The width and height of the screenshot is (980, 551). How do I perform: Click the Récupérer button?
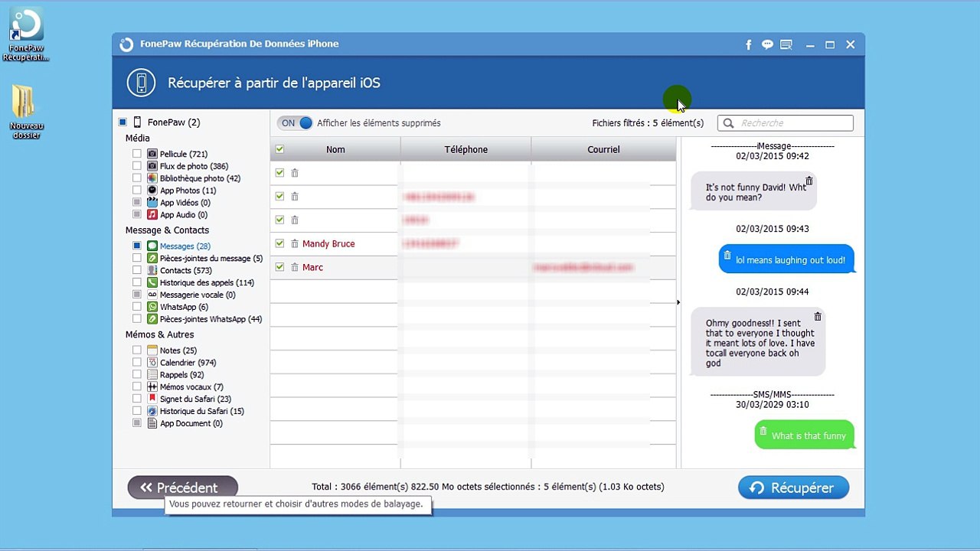(x=793, y=487)
